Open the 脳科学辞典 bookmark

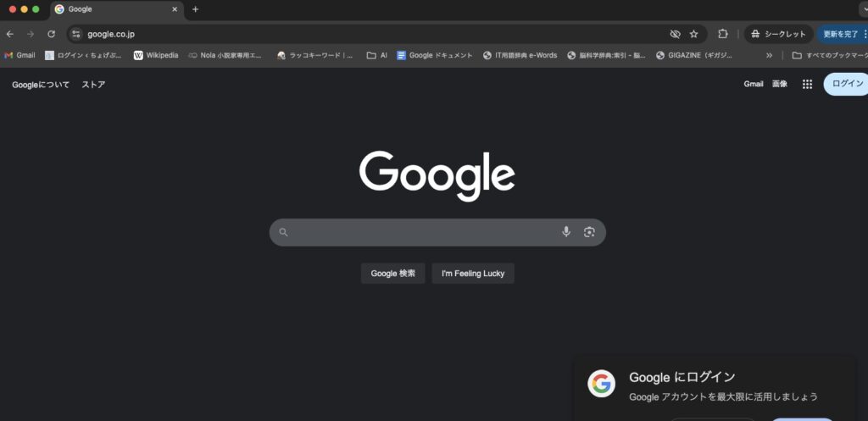click(x=607, y=55)
